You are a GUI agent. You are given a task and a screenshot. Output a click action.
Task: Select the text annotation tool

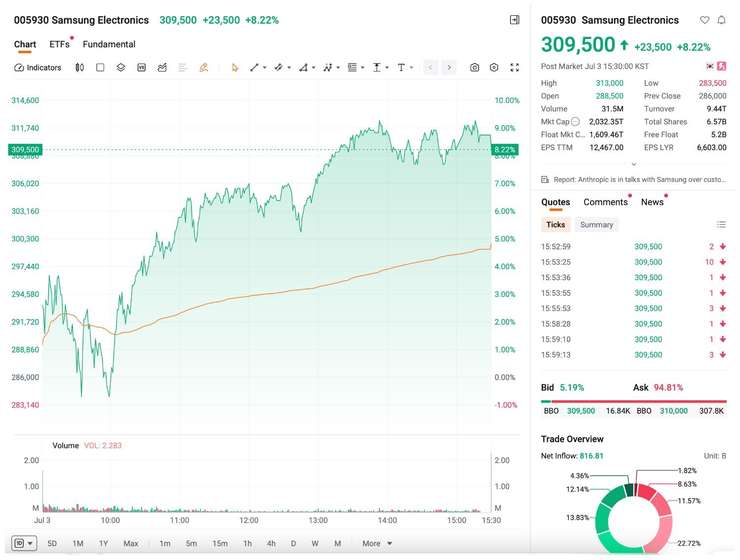click(401, 68)
